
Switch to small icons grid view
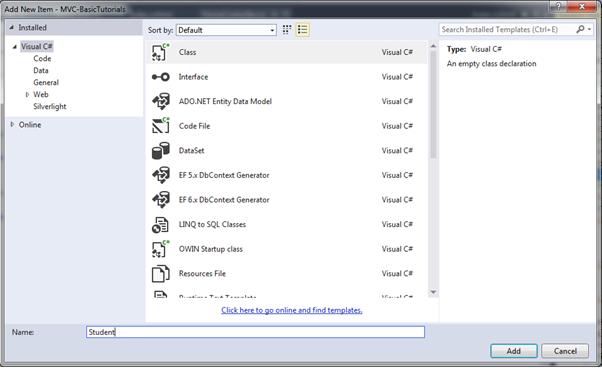pyautogui.click(x=287, y=30)
